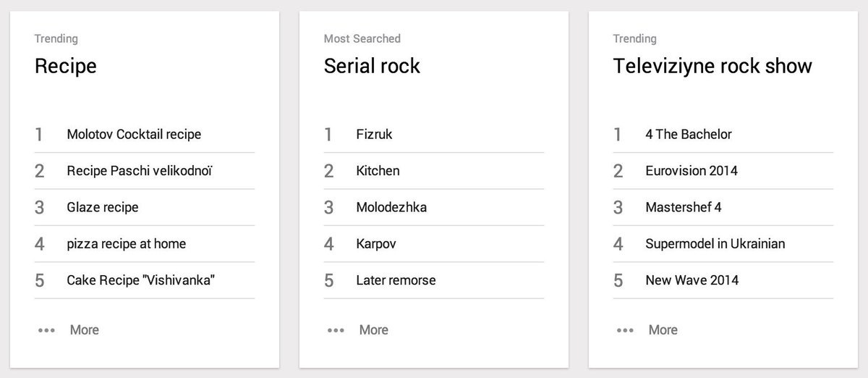Click ellipsis icon in Televiziyne rock show card

625,330
